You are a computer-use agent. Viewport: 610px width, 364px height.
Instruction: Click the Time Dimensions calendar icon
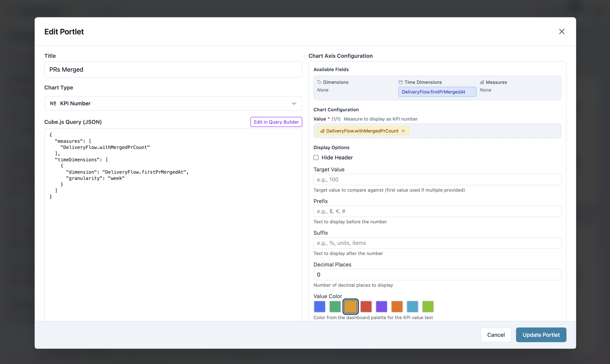pyautogui.click(x=401, y=82)
